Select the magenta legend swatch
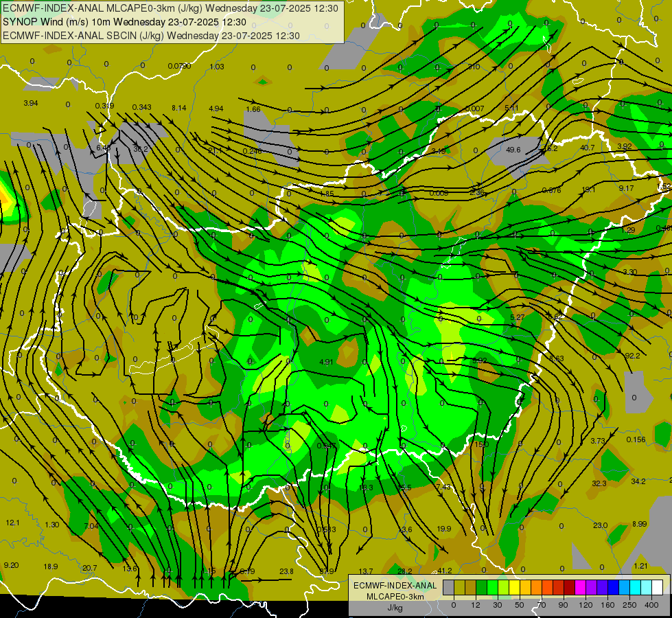Viewport: 672px width, 618px height. [x=581, y=587]
